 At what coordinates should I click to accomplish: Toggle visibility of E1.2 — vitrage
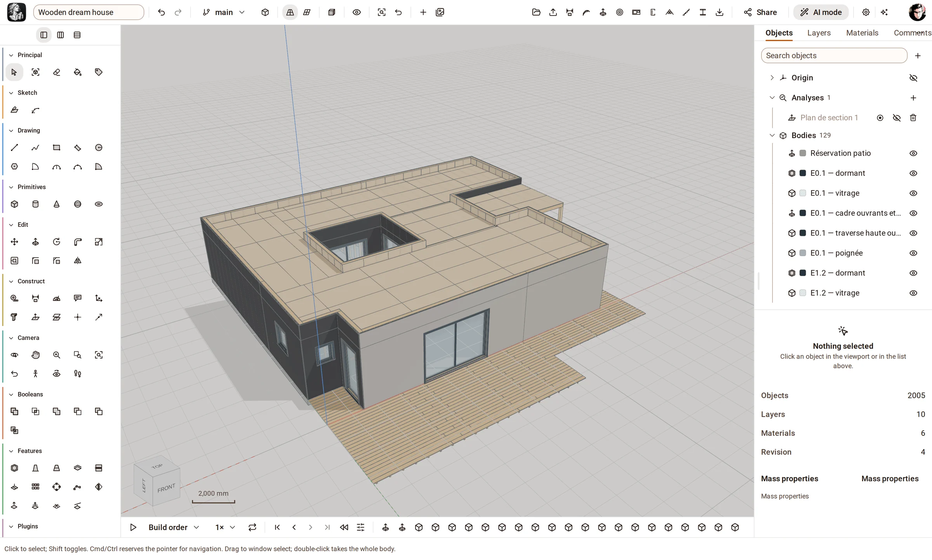[913, 293]
